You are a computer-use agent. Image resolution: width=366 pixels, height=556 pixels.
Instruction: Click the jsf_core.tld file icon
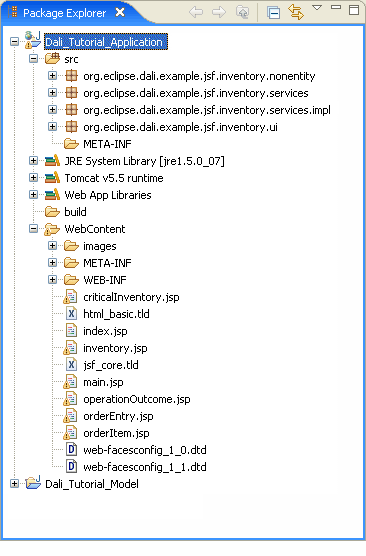click(71, 365)
